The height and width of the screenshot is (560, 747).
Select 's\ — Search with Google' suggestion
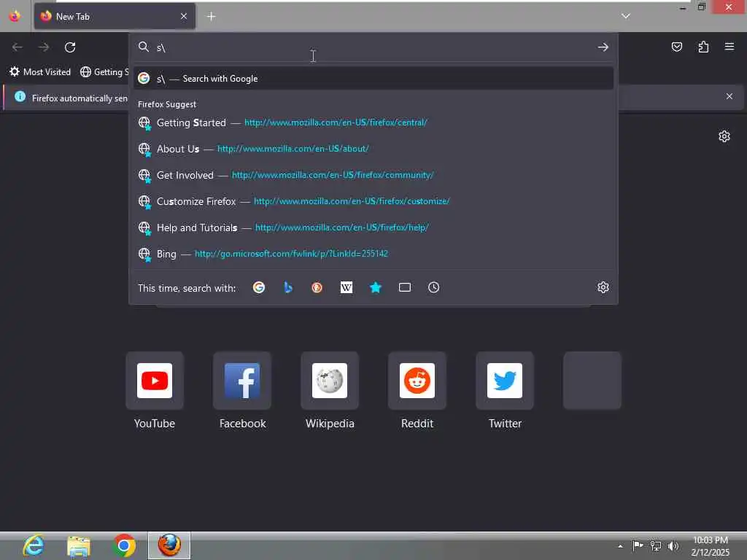pyautogui.click(x=373, y=79)
